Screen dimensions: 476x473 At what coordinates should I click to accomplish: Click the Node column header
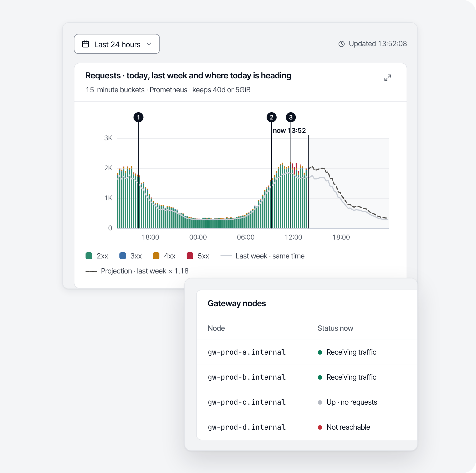(216, 328)
